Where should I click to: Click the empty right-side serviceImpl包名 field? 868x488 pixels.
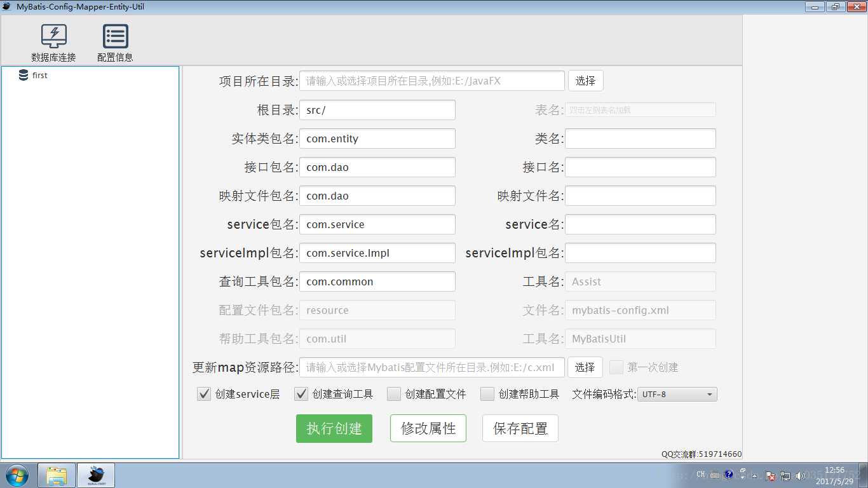[641, 253]
